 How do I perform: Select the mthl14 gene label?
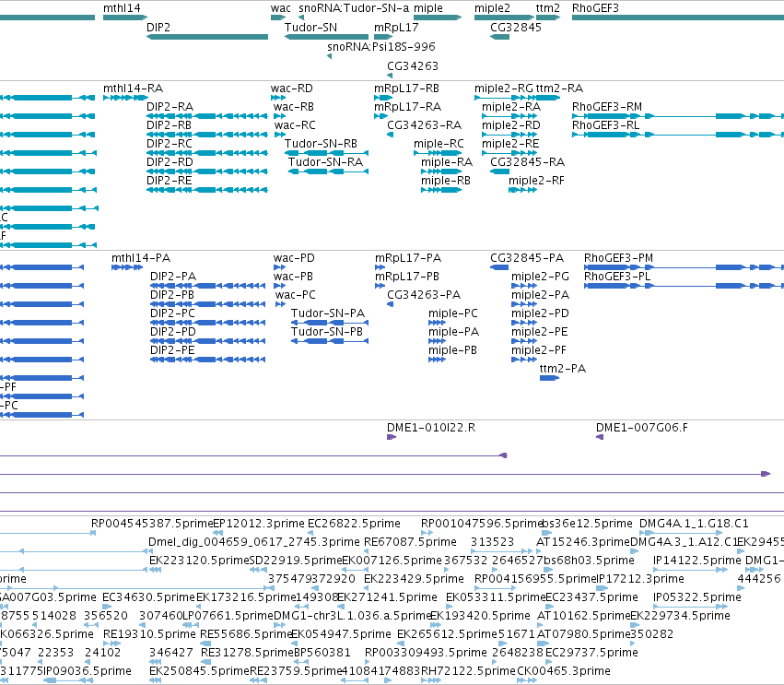[122, 8]
